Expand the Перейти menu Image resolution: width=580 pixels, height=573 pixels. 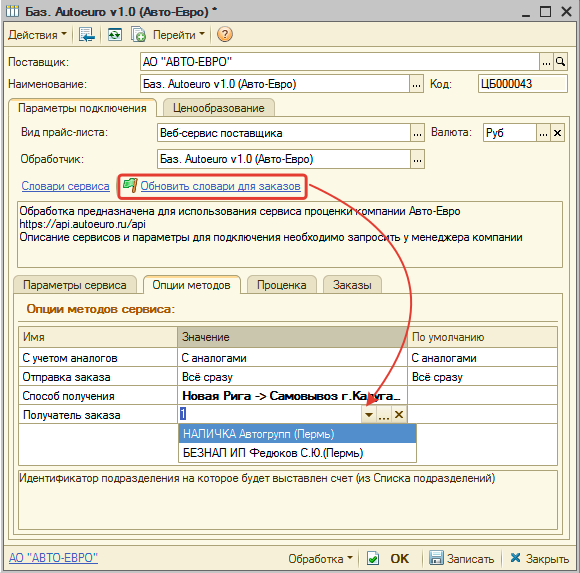click(x=179, y=35)
